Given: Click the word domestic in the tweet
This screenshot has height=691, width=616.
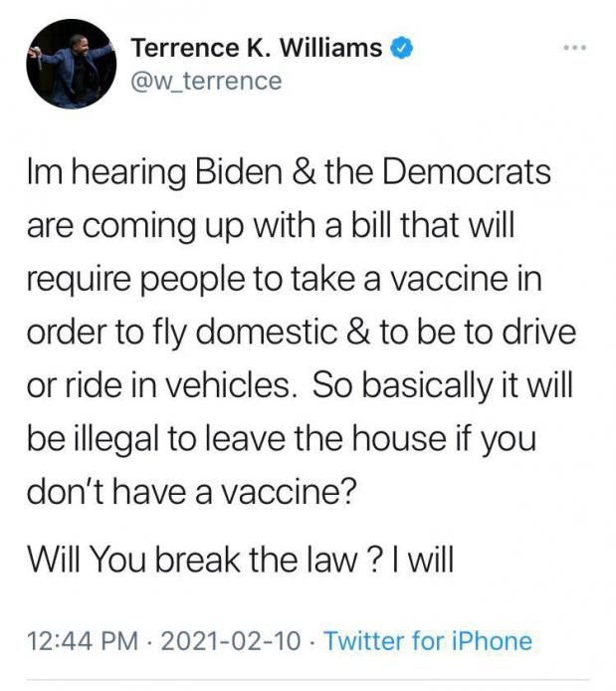Looking at the screenshot, I should (267, 332).
